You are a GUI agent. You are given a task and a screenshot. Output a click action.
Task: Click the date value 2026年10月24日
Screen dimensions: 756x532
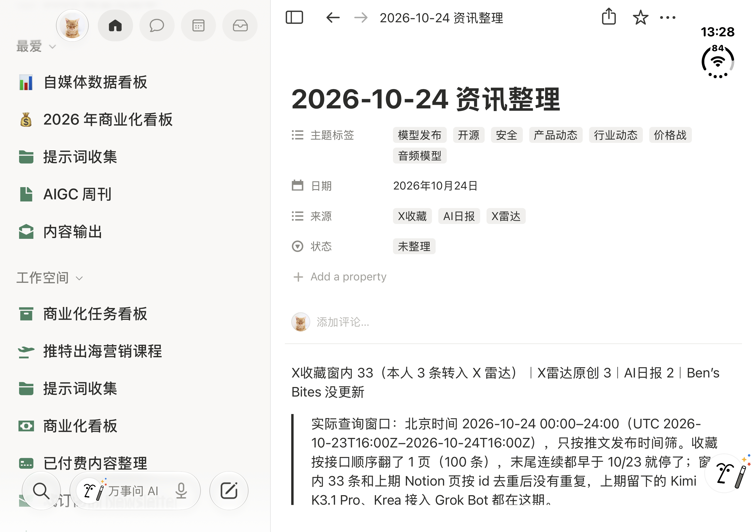tap(435, 186)
